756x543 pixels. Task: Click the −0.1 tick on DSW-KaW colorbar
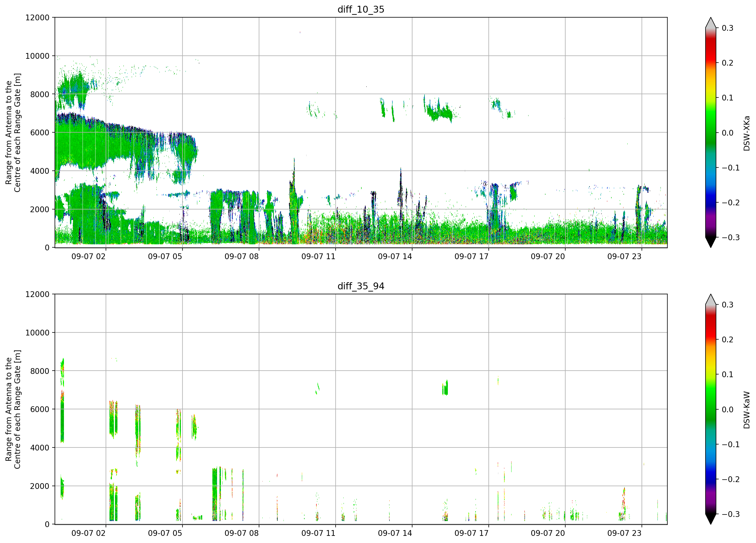[x=731, y=444]
